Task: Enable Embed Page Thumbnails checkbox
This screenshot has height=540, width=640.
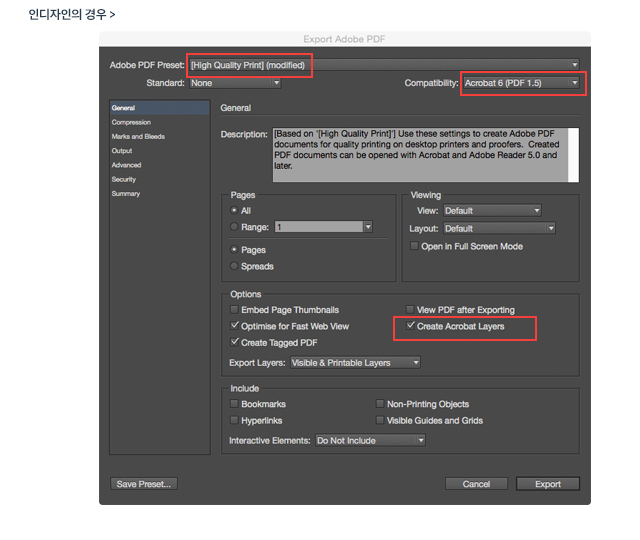Action: click(x=234, y=310)
